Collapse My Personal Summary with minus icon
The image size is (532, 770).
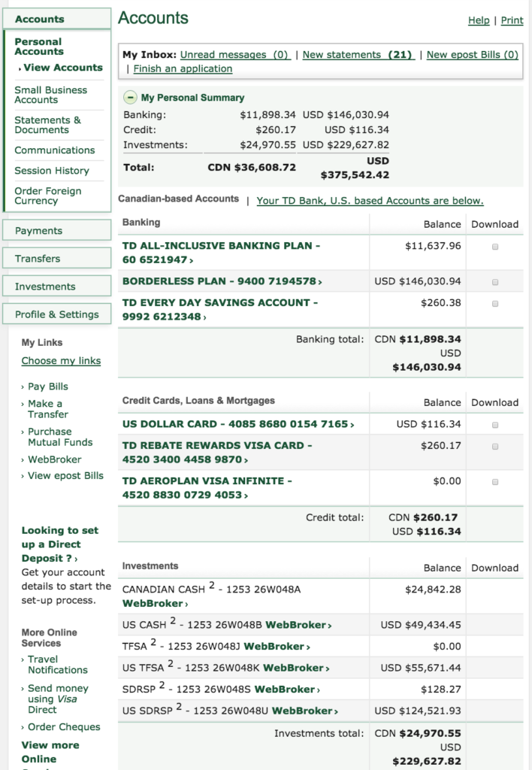(x=129, y=97)
